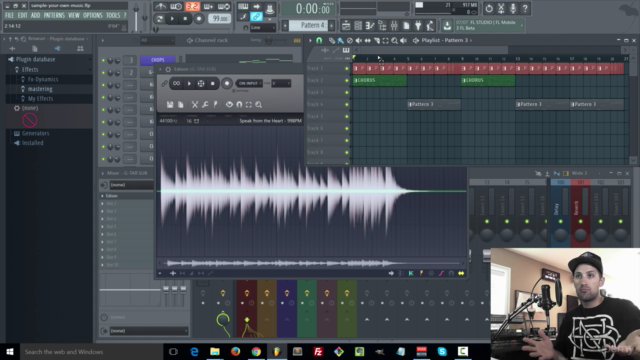Toggle the metronome in main toolbar
The width and height of the screenshot is (640, 360).
[160, 7]
